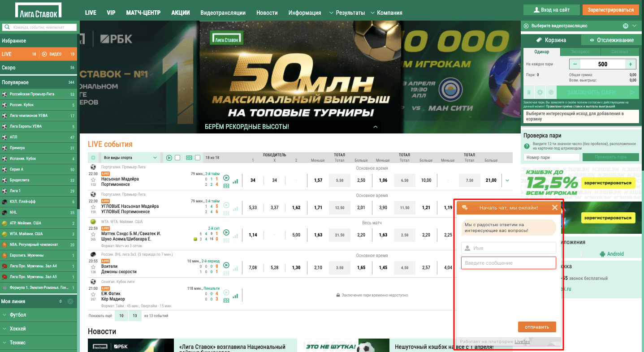Star the Маттек Сэндс tennis match

(x=93, y=234)
